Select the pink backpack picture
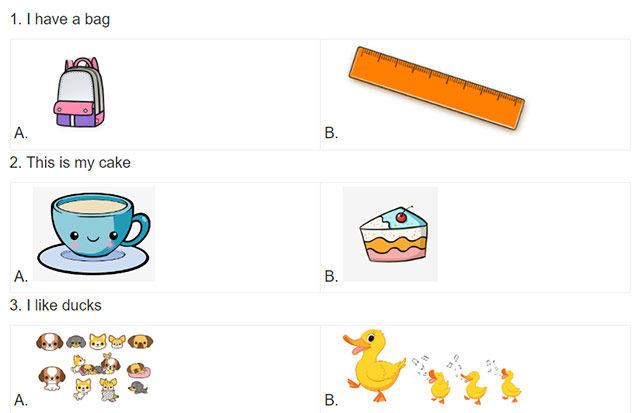 click(x=80, y=92)
